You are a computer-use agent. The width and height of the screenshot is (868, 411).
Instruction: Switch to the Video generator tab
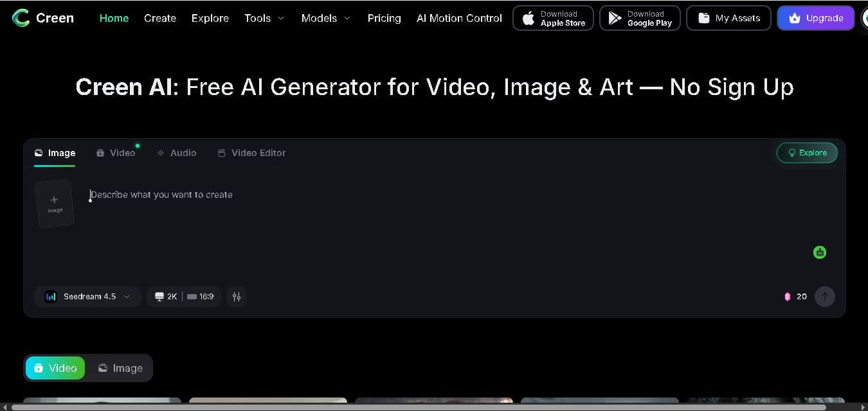coord(116,153)
